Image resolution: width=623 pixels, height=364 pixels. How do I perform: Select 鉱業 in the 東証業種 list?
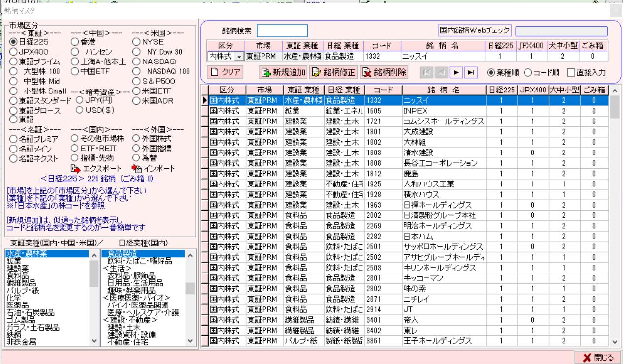pos(13,261)
